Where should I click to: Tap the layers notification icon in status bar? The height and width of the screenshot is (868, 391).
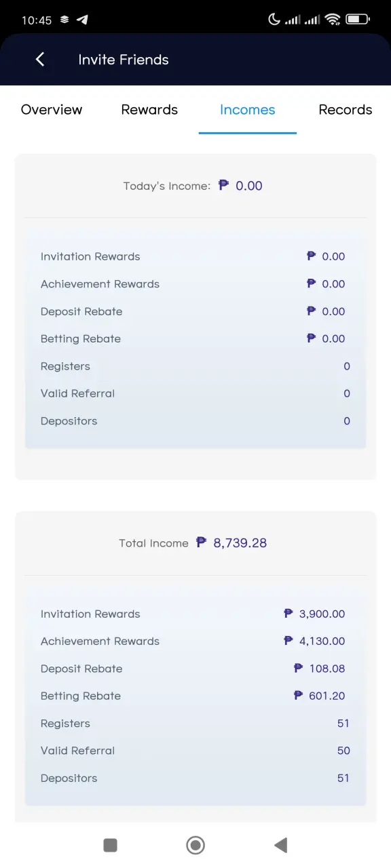pyautogui.click(x=64, y=20)
